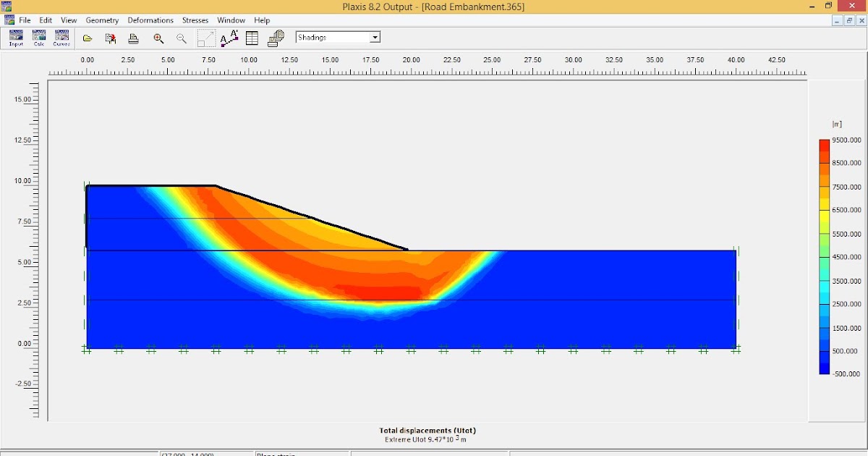The height and width of the screenshot is (456, 868).
Task: Open the Help menu
Action: point(262,20)
